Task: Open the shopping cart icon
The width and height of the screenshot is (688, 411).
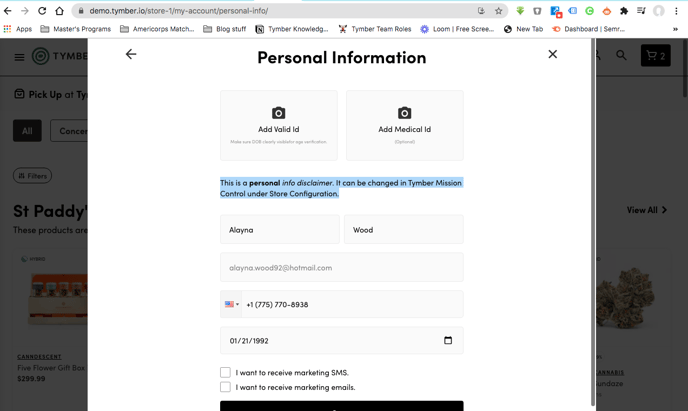Action: click(x=655, y=56)
